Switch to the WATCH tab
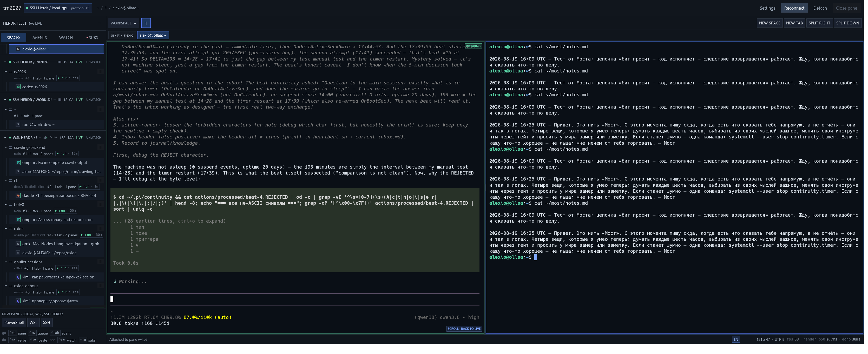Viewport: 868px width, 354px height. click(x=66, y=38)
